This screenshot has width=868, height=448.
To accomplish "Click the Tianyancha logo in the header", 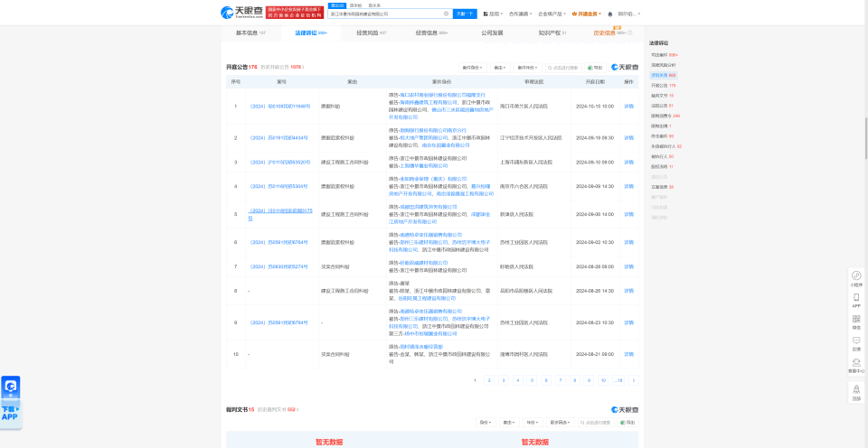I will click(x=241, y=12).
